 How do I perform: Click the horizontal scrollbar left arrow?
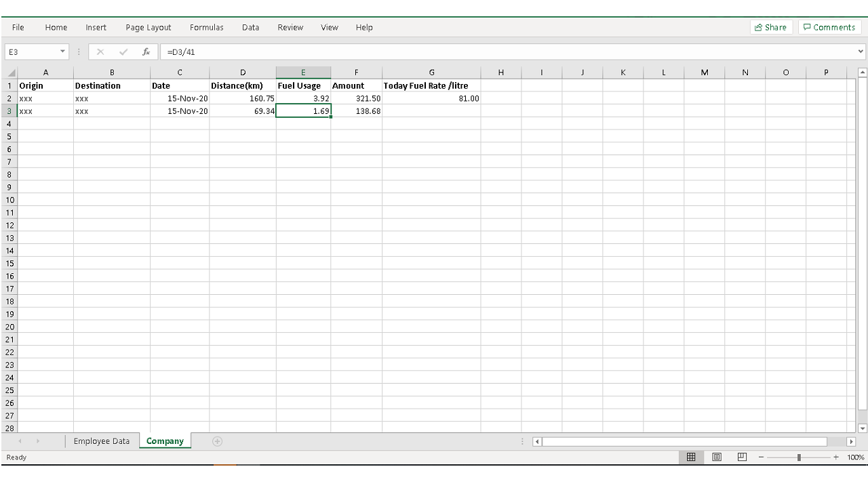538,441
